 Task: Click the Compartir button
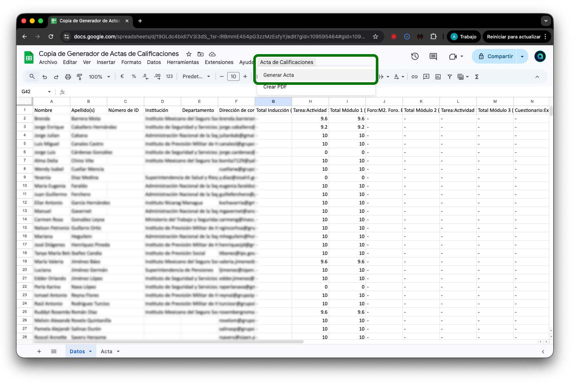pos(496,56)
